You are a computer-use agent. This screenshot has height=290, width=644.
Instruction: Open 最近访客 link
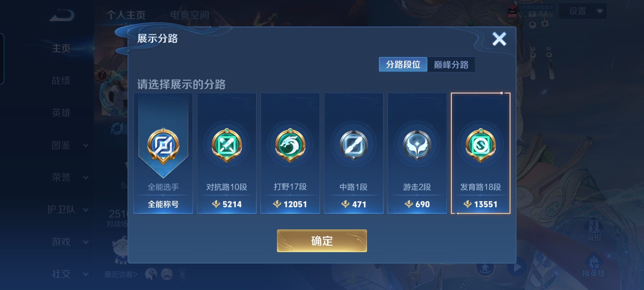pos(121,274)
